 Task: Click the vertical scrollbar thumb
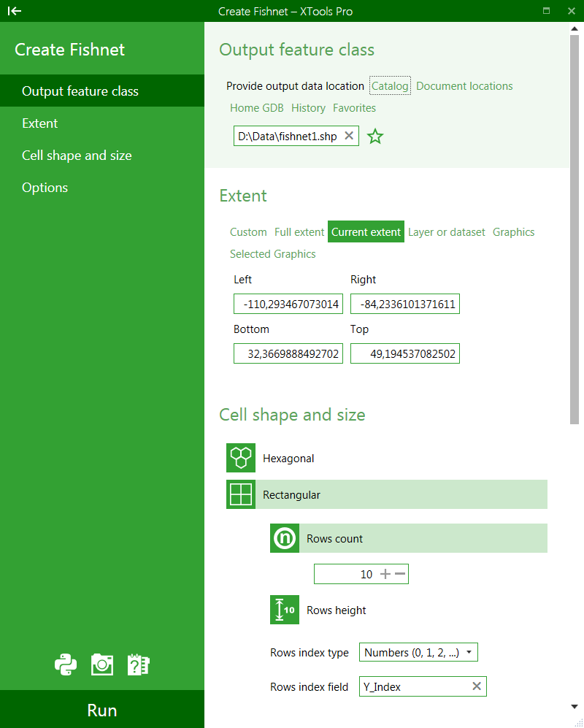(575, 229)
